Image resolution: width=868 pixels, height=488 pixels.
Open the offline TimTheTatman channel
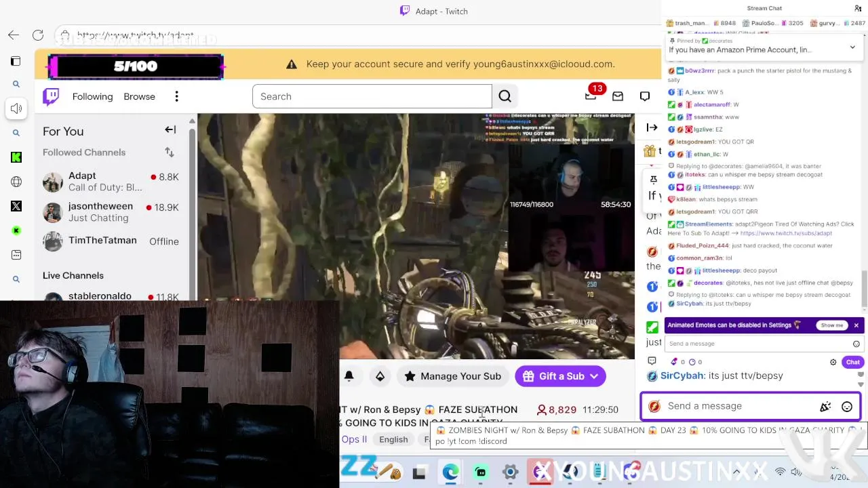coord(111,241)
